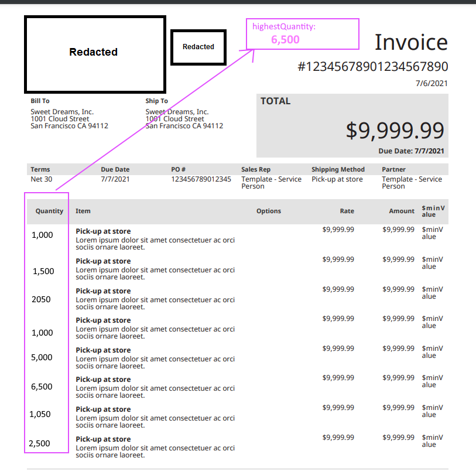The height and width of the screenshot is (475, 476).
Task: Click the Shipping Method header
Action: point(338,169)
